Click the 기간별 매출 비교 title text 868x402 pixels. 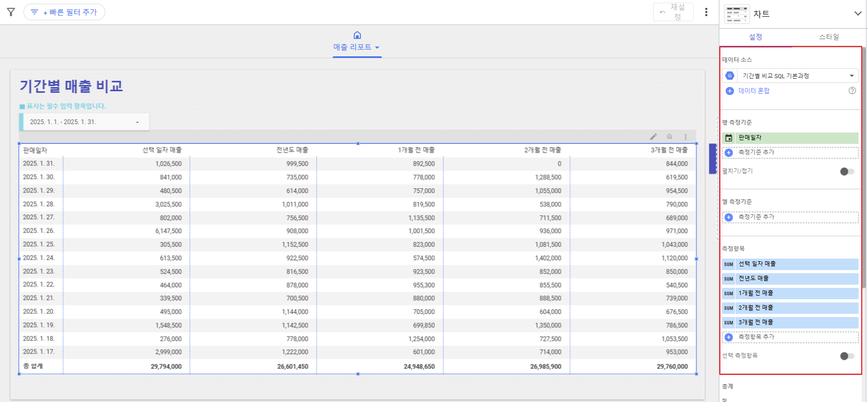coord(71,86)
